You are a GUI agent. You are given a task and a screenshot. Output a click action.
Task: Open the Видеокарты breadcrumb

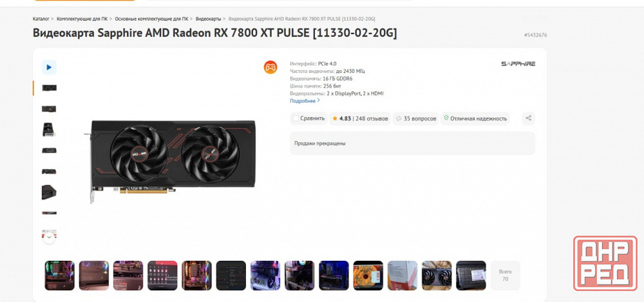[x=208, y=19]
